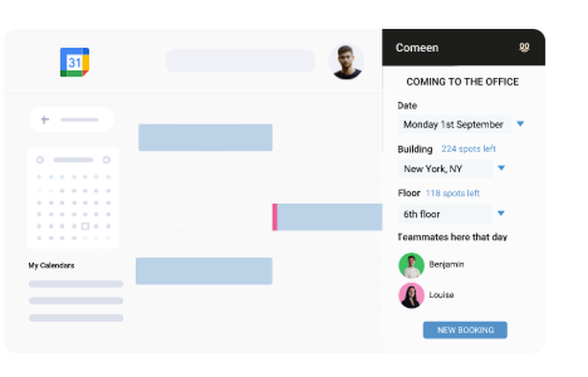588x377 pixels.
Task: Click the Google Calendar logo
Action: (74, 61)
